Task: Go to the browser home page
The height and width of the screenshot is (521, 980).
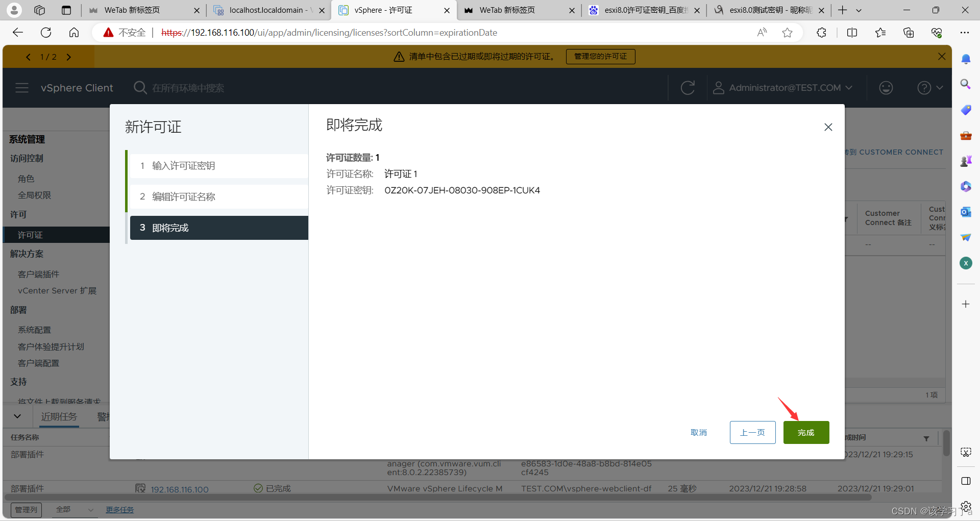Action: pos(74,33)
